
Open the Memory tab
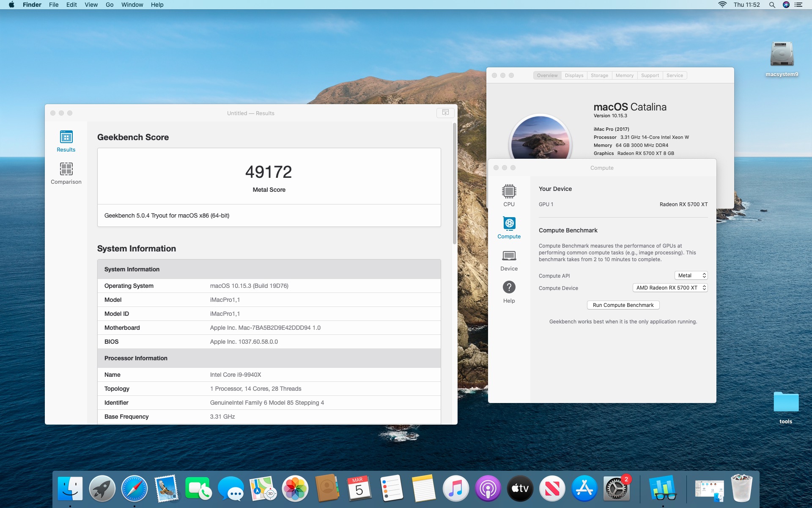(624, 75)
